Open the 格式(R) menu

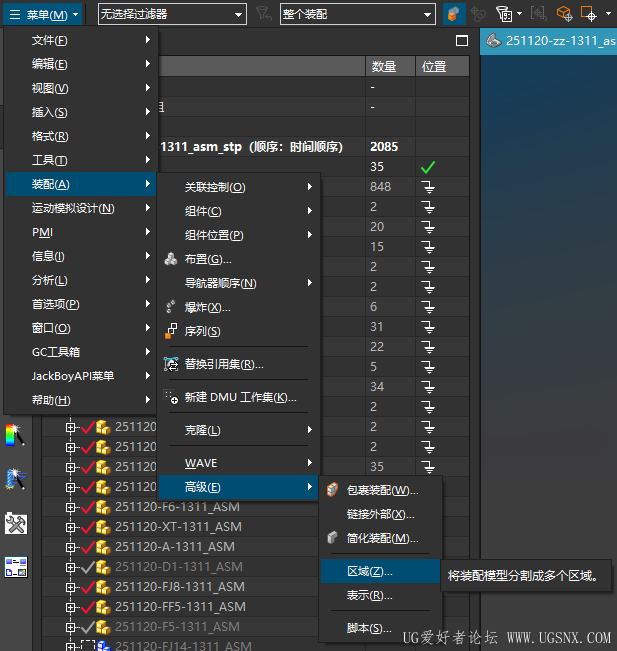pyautogui.click(x=81, y=136)
